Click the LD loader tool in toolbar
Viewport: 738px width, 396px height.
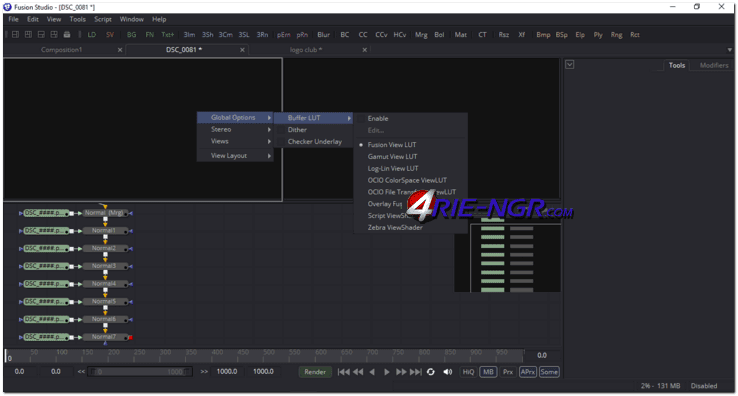(x=92, y=35)
